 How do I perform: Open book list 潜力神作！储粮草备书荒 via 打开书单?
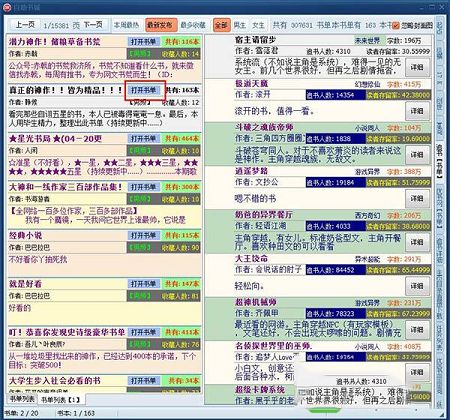pyautogui.click(x=143, y=42)
